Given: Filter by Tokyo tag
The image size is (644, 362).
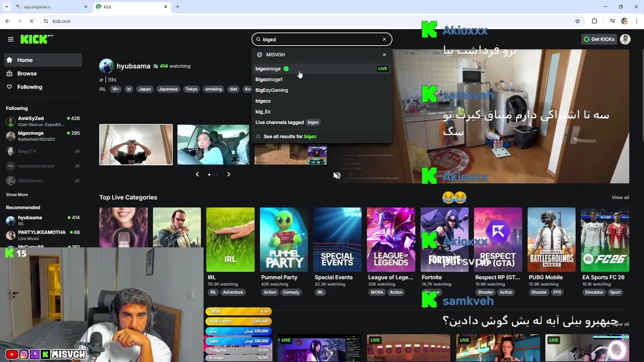Looking at the screenshot, I should (191, 89).
